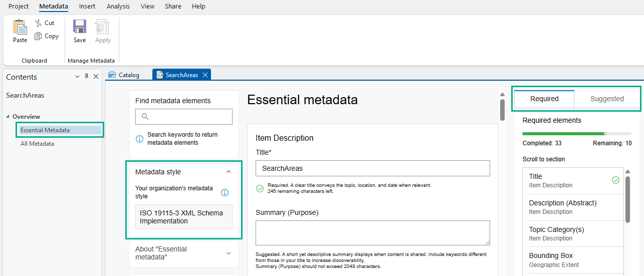Image resolution: width=644 pixels, height=276 pixels.
Task: Click the Copy icon in Clipboard group
Action: pyautogui.click(x=39, y=36)
